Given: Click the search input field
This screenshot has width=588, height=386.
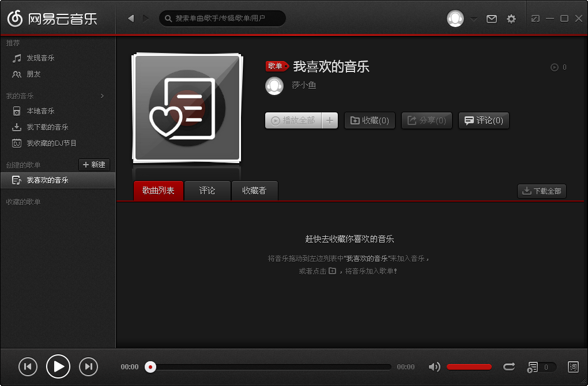Looking at the screenshot, I should (223, 18).
